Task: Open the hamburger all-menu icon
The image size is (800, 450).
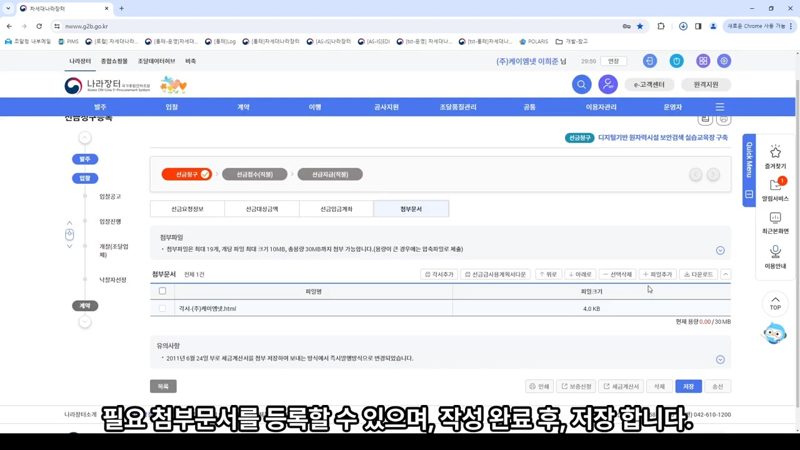Action: click(x=720, y=107)
